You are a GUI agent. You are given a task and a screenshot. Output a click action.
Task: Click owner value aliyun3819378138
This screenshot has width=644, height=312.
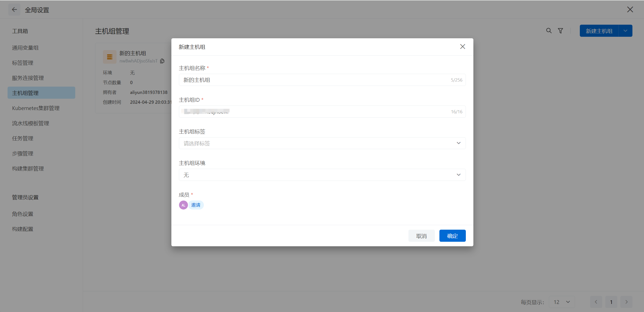click(149, 92)
